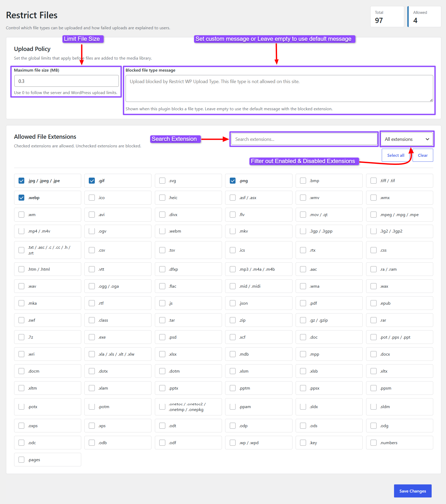The image size is (446, 504).
Task: Check the .docx extension
Action: pos(373,354)
